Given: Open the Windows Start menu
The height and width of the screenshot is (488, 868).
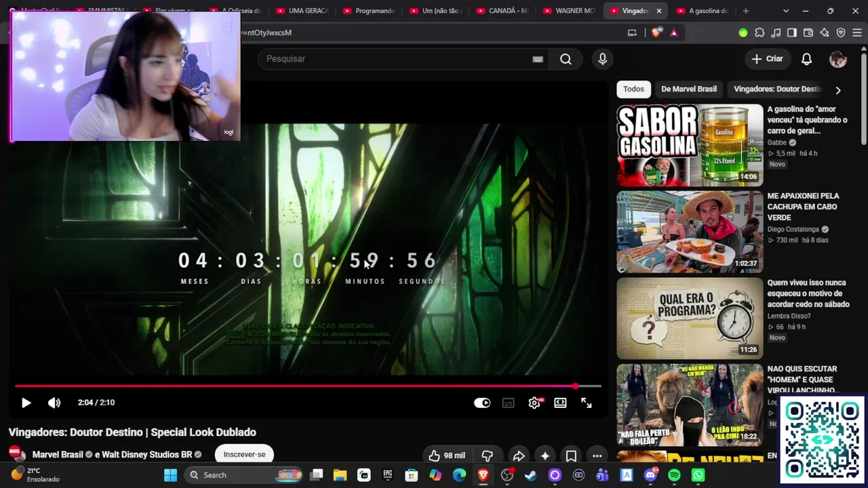Looking at the screenshot, I should click(170, 475).
